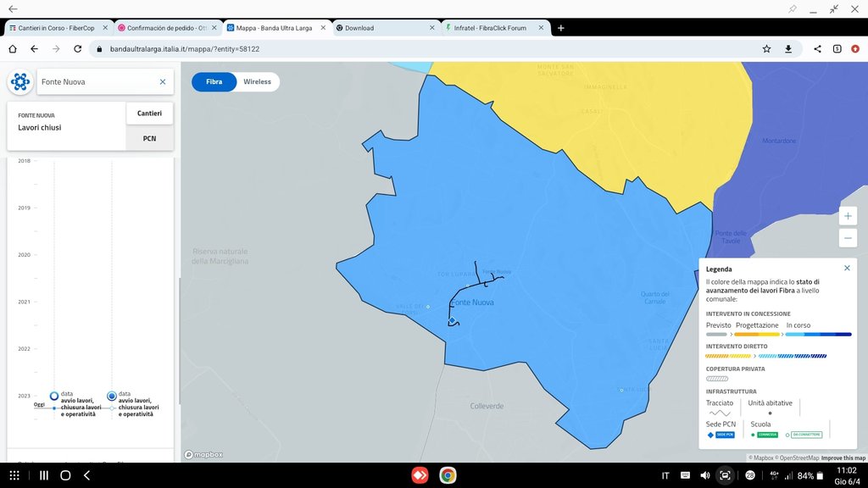
Task: Open browser downloads icon
Action: point(788,49)
